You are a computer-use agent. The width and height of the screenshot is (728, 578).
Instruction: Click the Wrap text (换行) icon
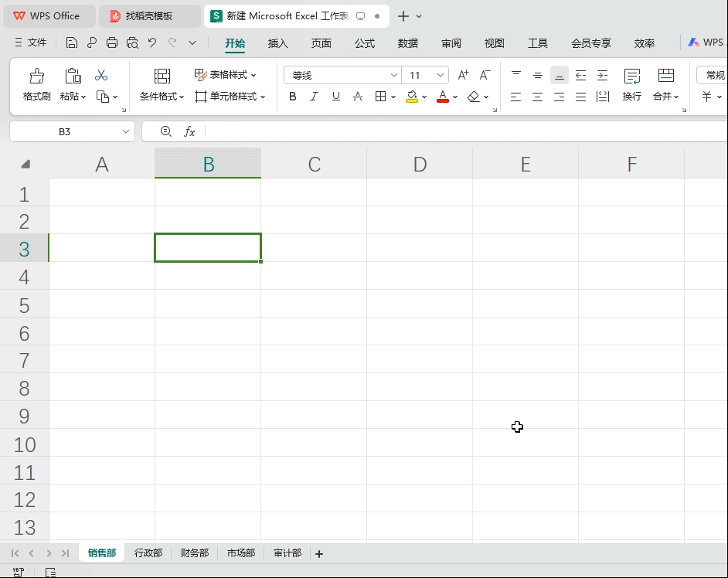click(632, 76)
